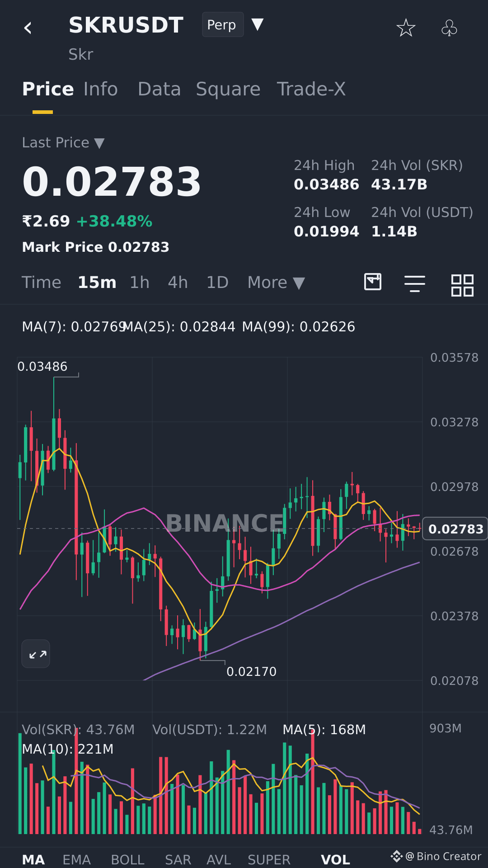Tap the back arrow icon
This screenshot has height=868, width=488.
tap(28, 28)
